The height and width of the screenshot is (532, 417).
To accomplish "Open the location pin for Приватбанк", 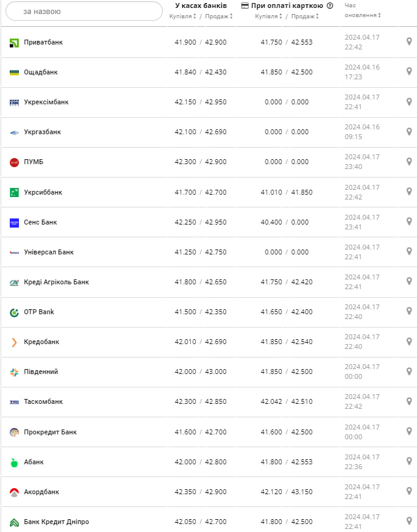I will 408,42.
